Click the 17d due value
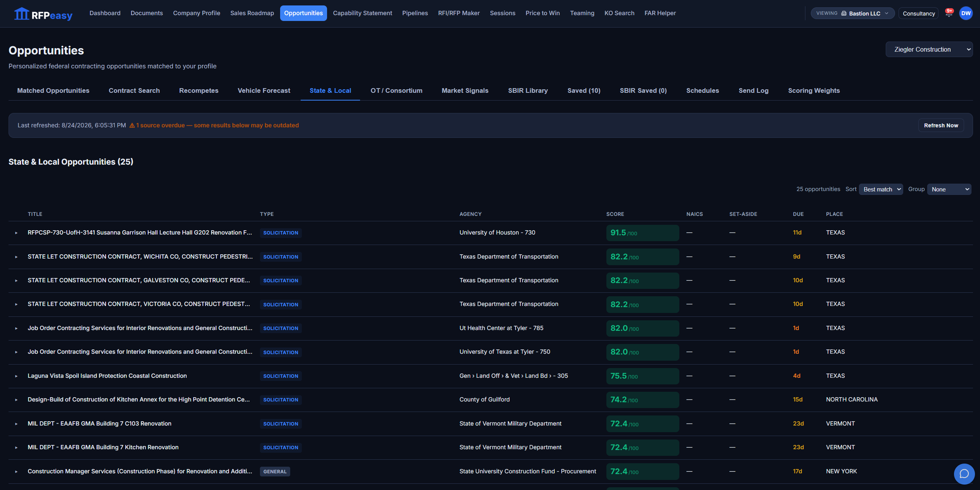980x490 pixels. [x=798, y=471]
